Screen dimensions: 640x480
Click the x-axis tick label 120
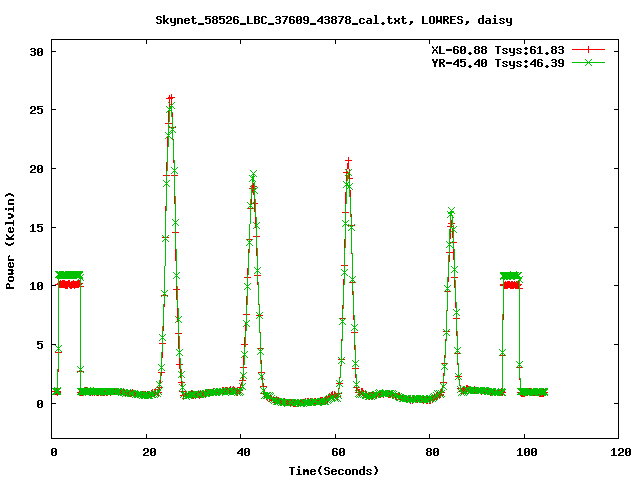coord(621,452)
